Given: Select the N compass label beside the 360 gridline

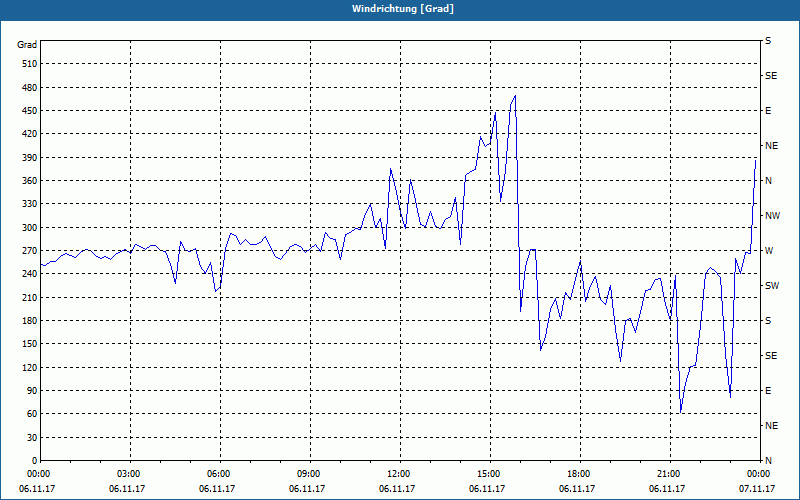Looking at the screenshot, I should (x=769, y=181).
